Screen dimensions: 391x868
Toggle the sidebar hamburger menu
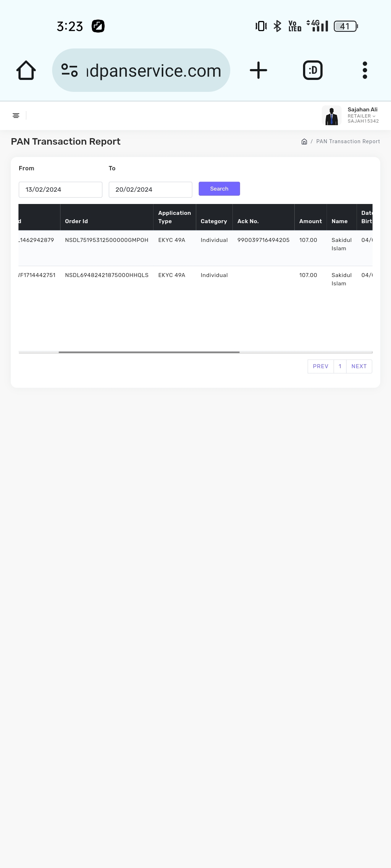16,115
